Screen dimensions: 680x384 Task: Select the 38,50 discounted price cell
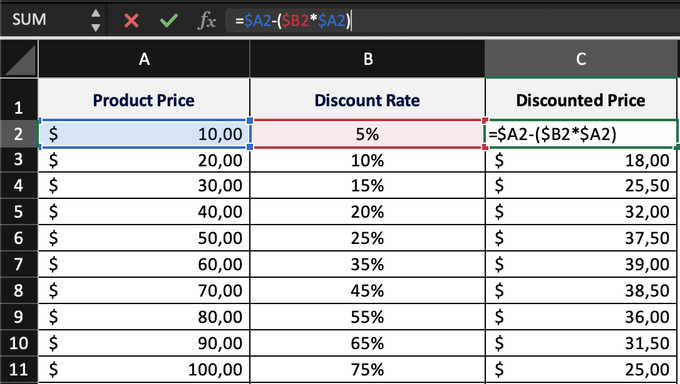[581, 290]
